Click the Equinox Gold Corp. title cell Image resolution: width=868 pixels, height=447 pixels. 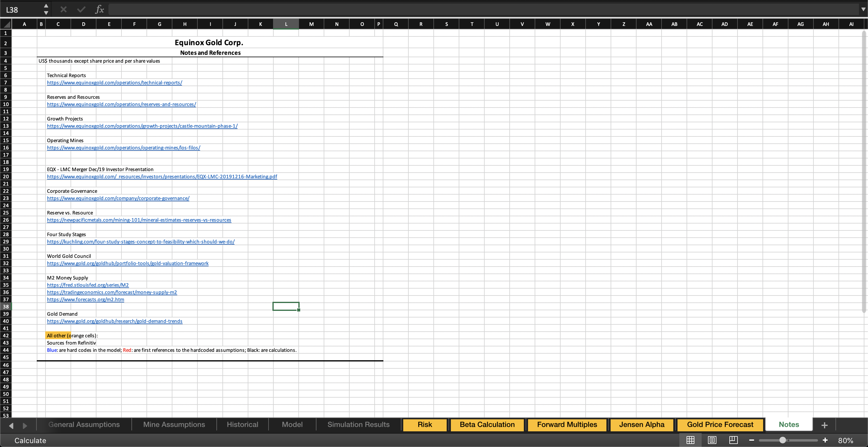[x=209, y=42]
